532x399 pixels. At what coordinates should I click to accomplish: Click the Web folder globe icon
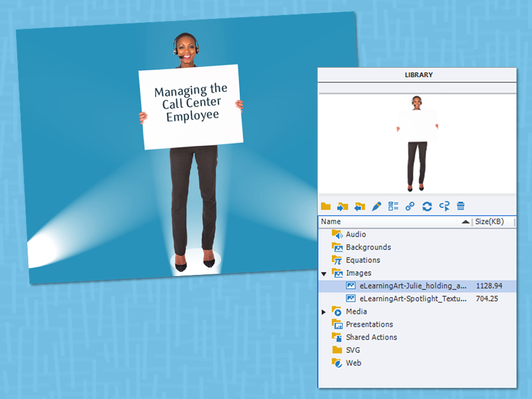click(x=337, y=362)
